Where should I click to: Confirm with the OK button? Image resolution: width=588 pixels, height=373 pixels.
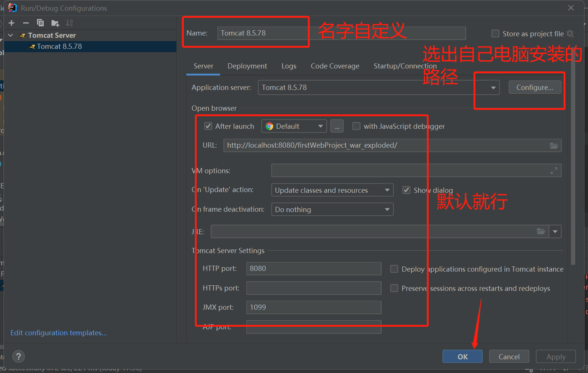pyautogui.click(x=462, y=357)
